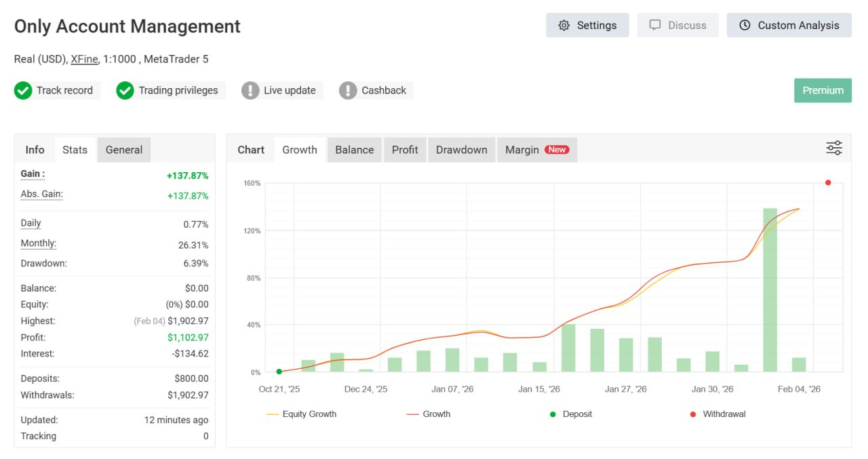The image size is (868, 459).
Task: Switch to the Balance chart tab
Action: [x=354, y=150]
